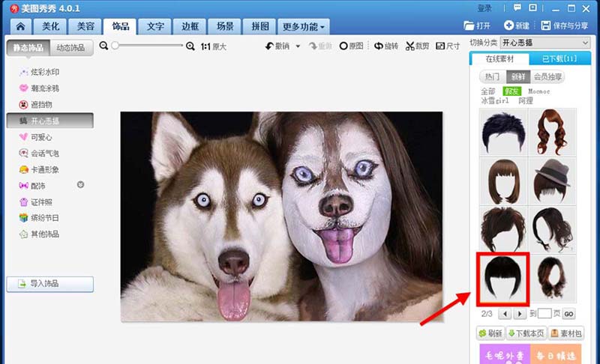Filter materials by 全部

tap(488, 91)
